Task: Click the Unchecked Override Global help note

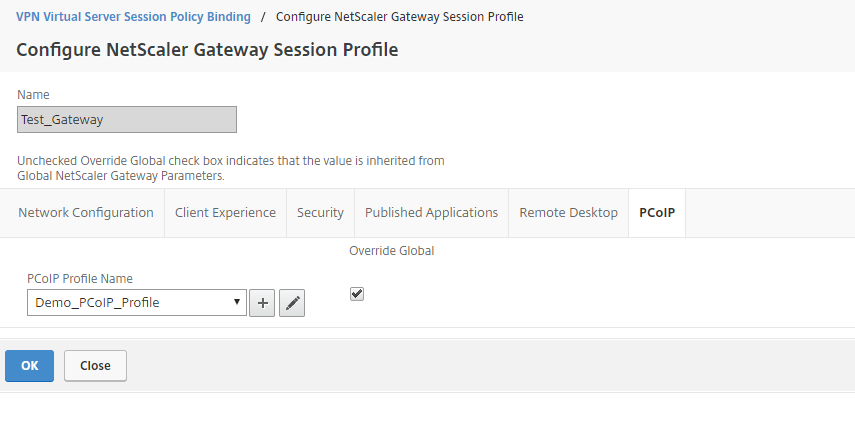Action: point(231,168)
